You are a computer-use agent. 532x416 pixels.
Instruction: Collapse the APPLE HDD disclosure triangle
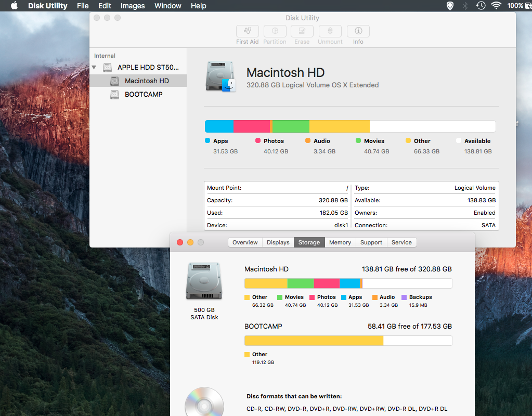[x=94, y=68]
